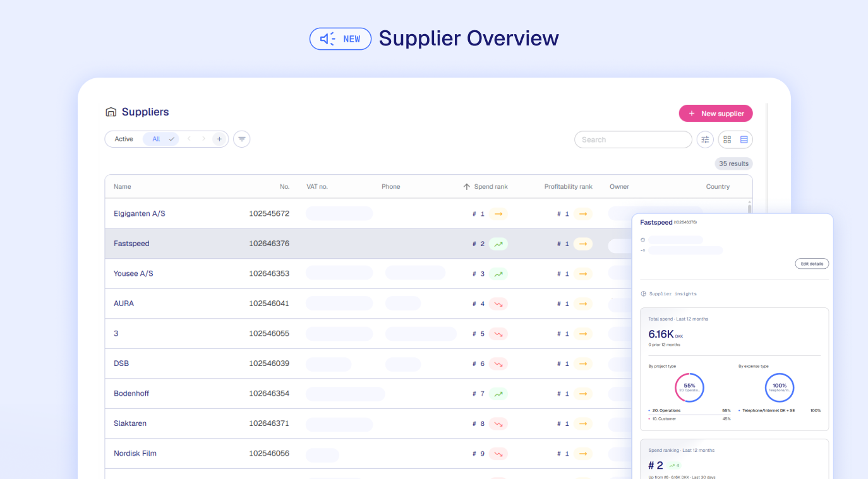The height and width of the screenshot is (479, 868).
Task: Sort by the Country column header
Action: 718,187
